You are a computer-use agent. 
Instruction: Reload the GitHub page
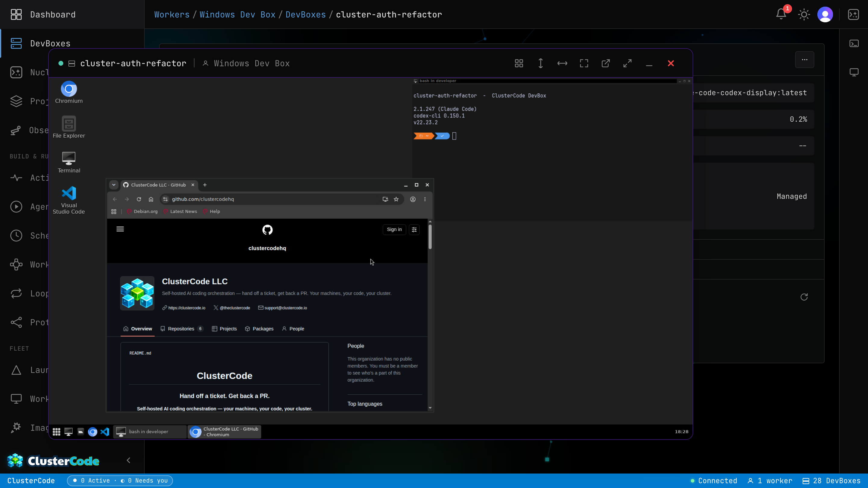[139, 199]
